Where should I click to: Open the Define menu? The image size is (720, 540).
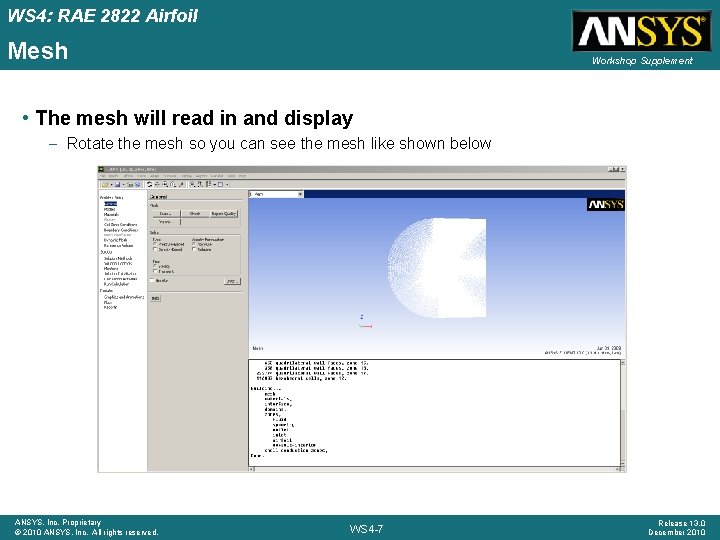128,176
